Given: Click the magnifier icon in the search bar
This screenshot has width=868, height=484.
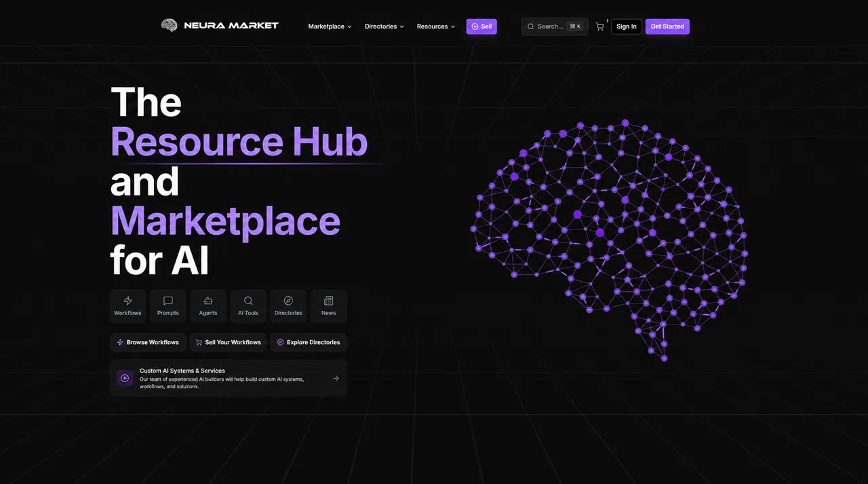Looking at the screenshot, I should (531, 26).
